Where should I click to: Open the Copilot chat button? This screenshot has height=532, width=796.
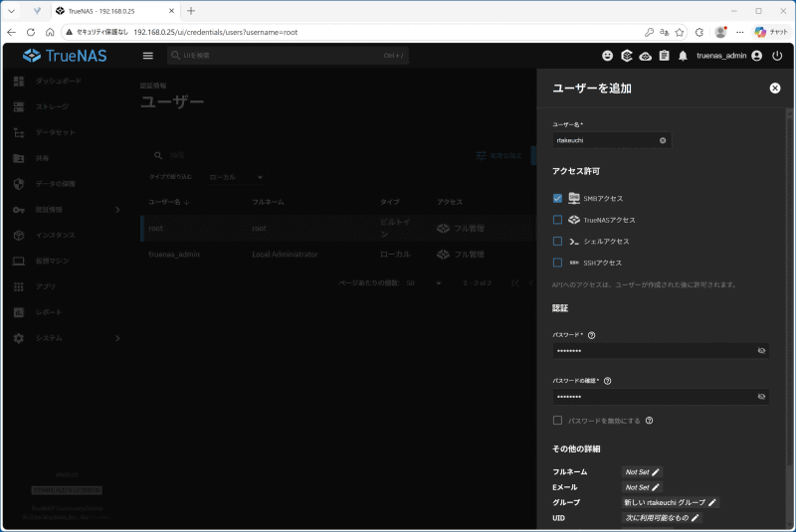(770, 32)
